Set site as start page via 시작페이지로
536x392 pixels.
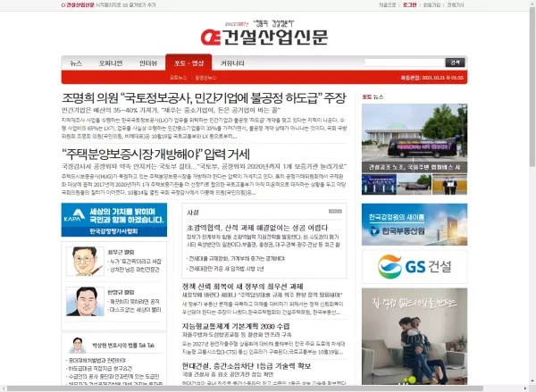(108, 5)
